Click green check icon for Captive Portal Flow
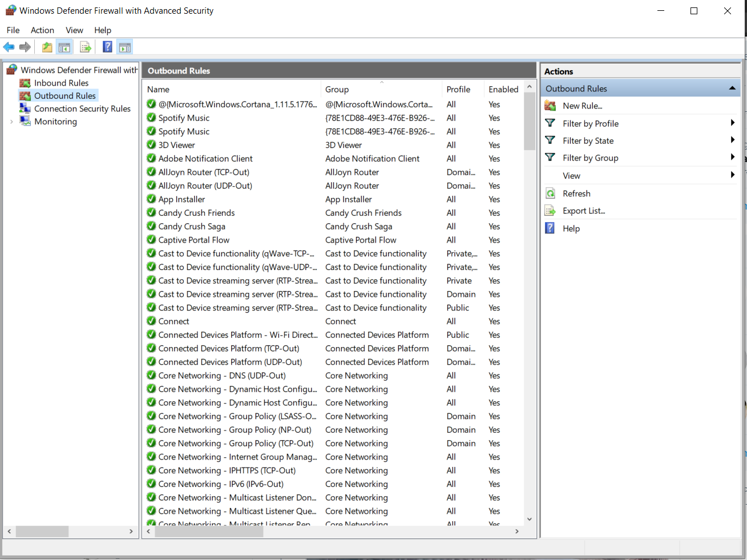This screenshot has height=560, width=747. (x=151, y=240)
